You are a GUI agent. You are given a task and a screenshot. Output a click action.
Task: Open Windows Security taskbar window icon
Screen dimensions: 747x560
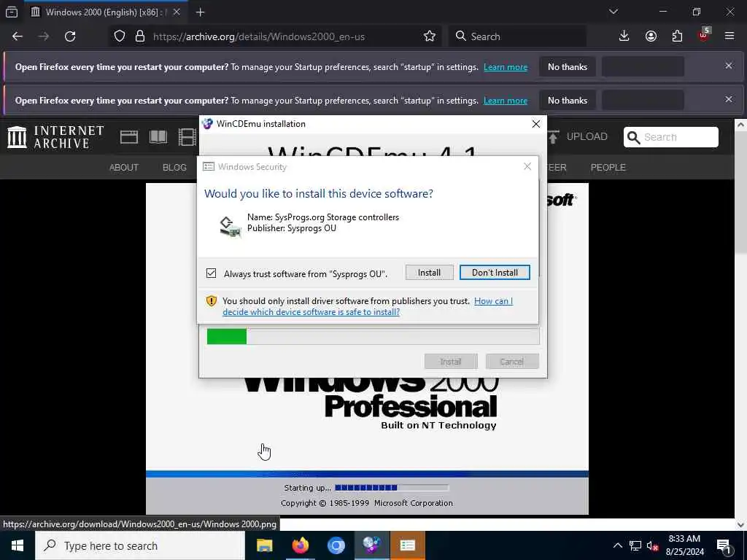407,545
